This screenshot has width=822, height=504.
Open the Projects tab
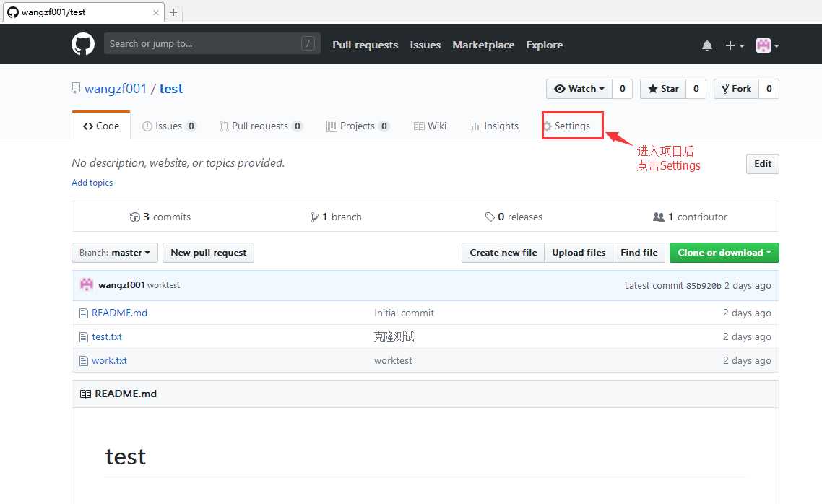(358, 126)
